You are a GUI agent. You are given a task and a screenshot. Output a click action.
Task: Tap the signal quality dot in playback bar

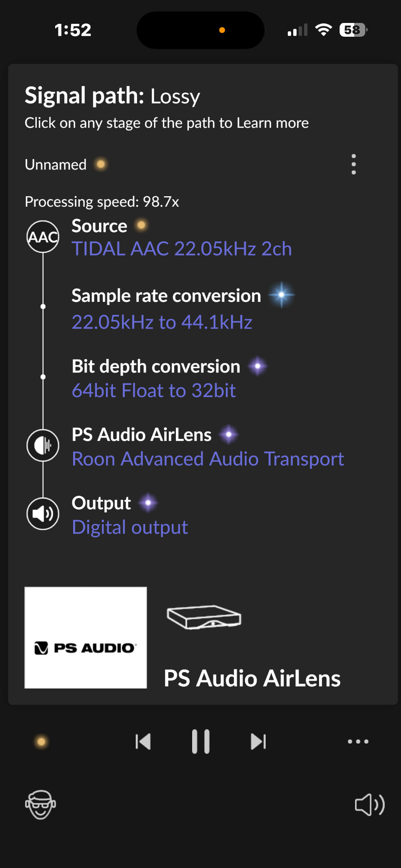click(41, 742)
